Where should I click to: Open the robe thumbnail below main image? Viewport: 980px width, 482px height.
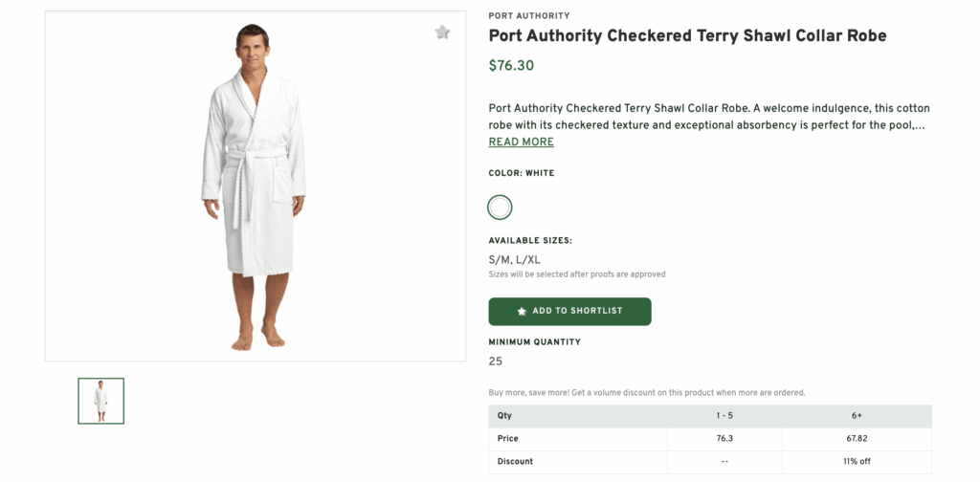coord(100,401)
